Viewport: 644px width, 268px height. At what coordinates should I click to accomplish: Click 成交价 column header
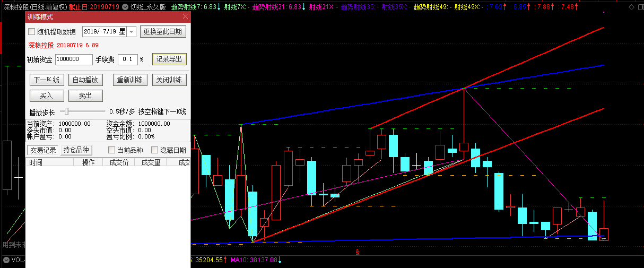point(118,163)
